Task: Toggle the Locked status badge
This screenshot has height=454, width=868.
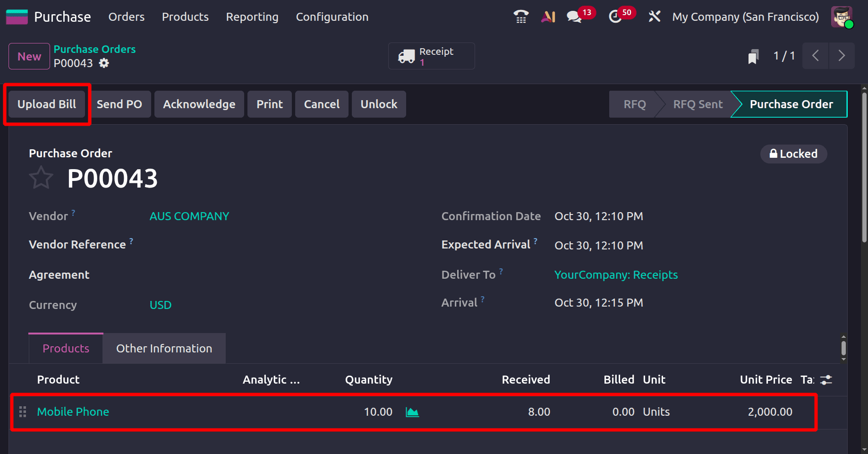Action: tap(793, 154)
